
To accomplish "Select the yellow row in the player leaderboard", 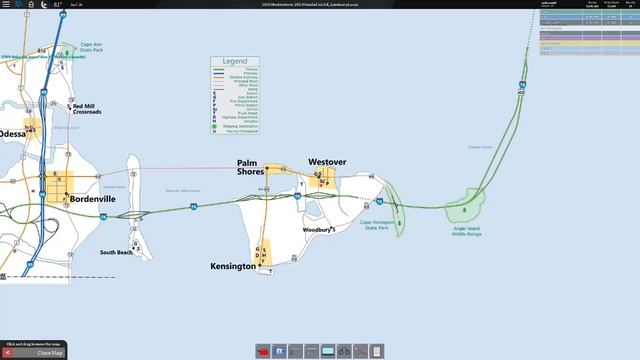I will pyautogui.click(x=590, y=43).
